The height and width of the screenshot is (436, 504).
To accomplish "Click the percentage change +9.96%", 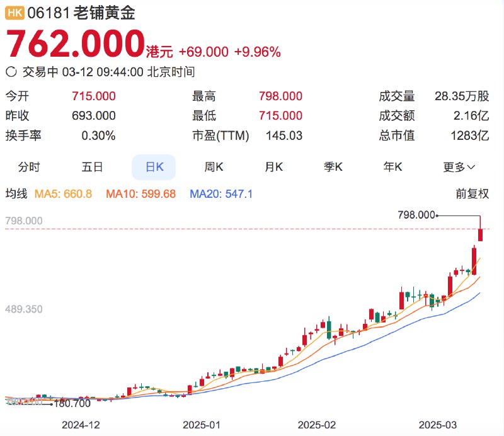I will 258,52.
